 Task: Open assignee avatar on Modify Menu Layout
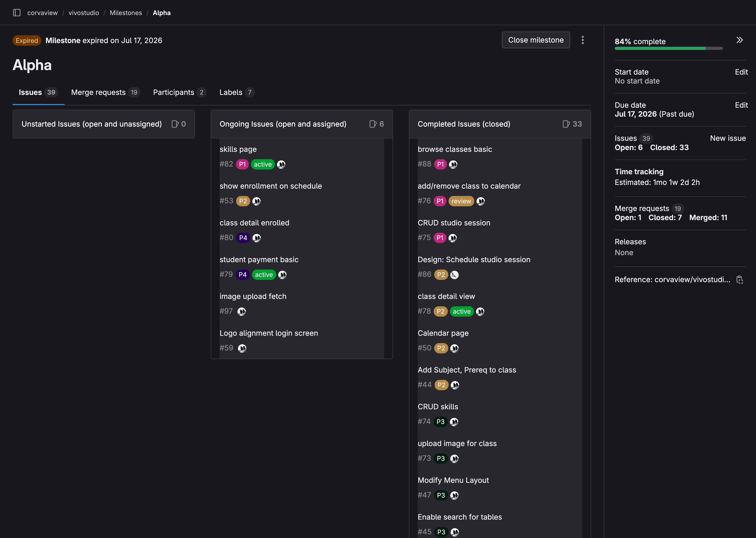click(454, 495)
